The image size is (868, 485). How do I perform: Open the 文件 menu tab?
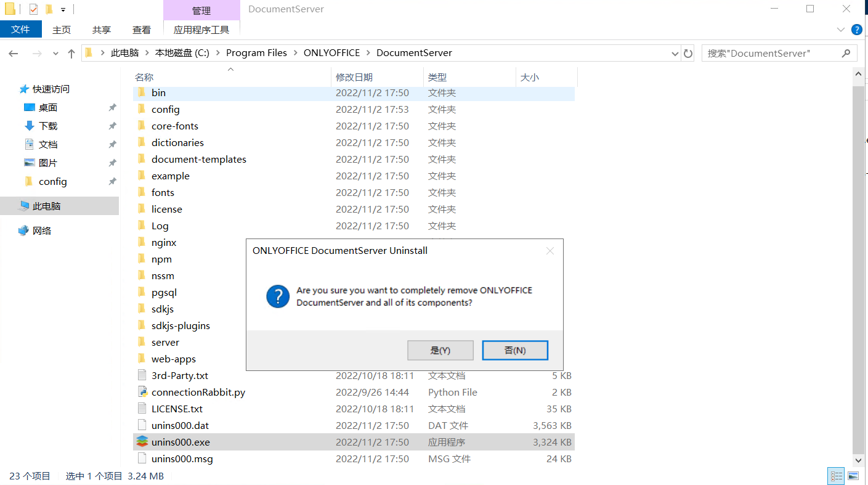(x=21, y=29)
